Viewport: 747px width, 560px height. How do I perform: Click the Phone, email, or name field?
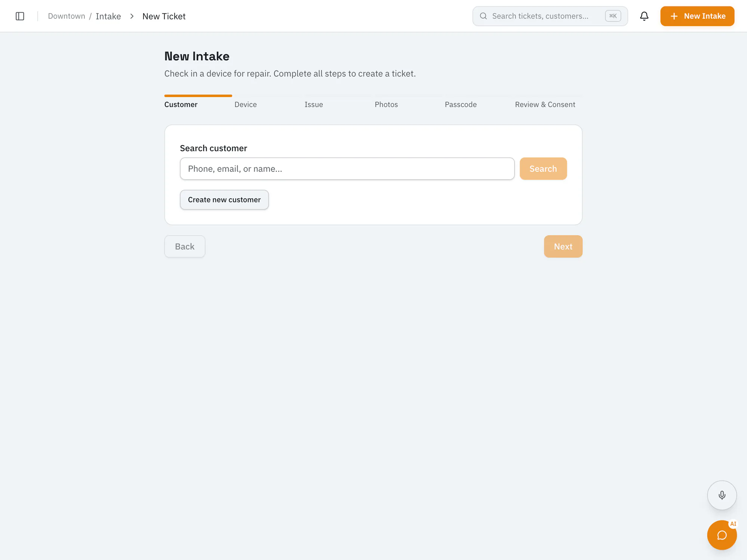347,169
